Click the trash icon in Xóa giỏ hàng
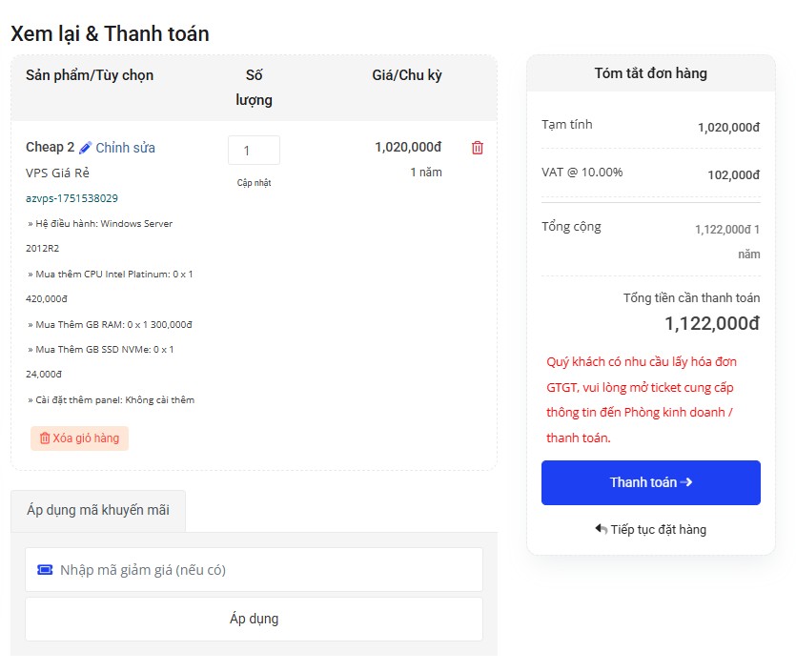The width and height of the screenshot is (796, 672). tap(44, 438)
